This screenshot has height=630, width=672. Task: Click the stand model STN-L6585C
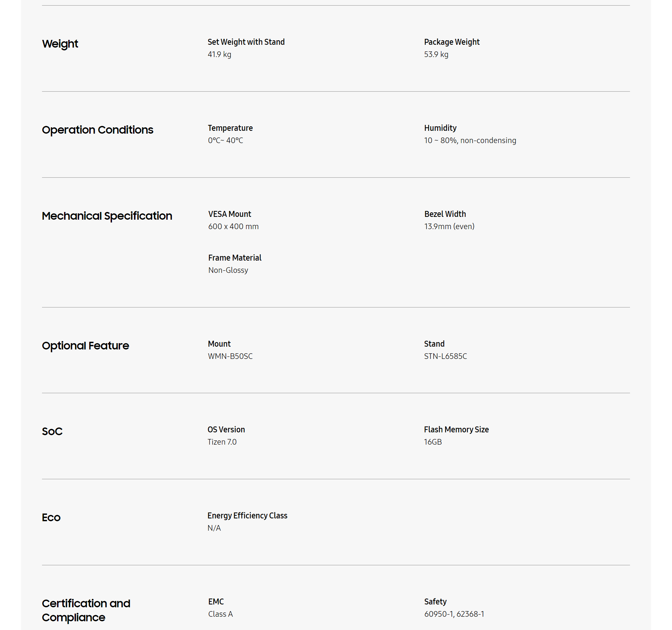[446, 356]
